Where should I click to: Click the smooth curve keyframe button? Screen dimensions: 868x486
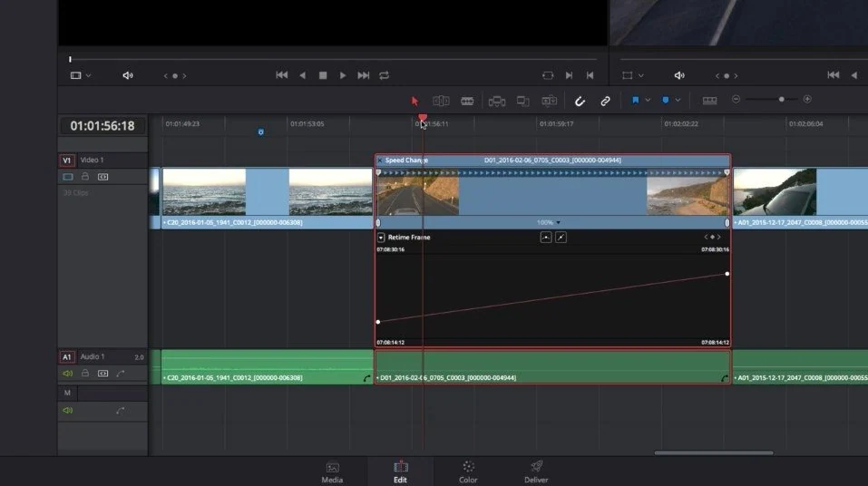[546, 237]
